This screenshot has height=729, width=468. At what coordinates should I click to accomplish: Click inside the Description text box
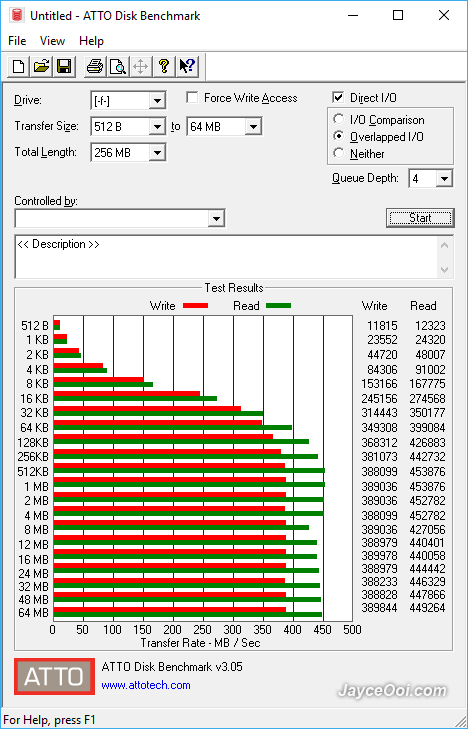click(226, 257)
